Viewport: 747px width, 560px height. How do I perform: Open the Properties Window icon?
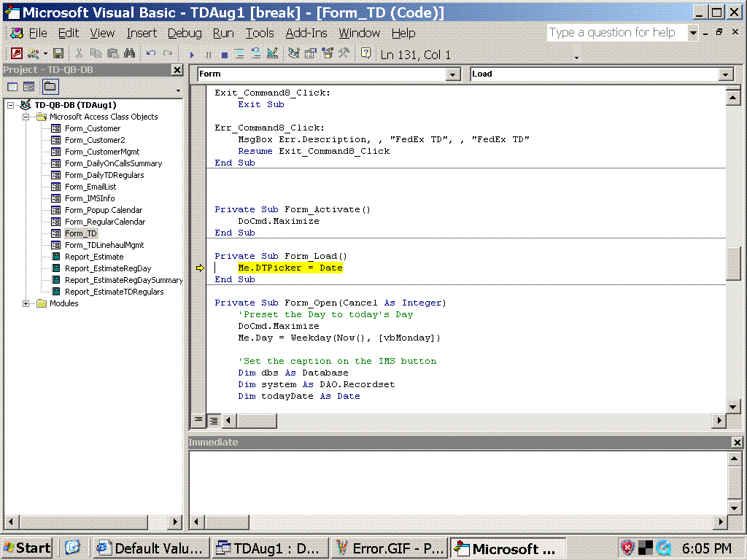point(311,53)
